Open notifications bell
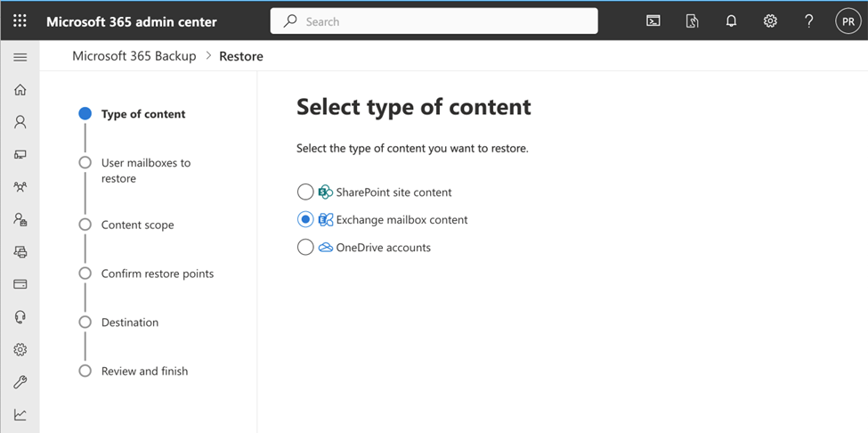Screen dimensions: 868x433 [x=731, y=21]
